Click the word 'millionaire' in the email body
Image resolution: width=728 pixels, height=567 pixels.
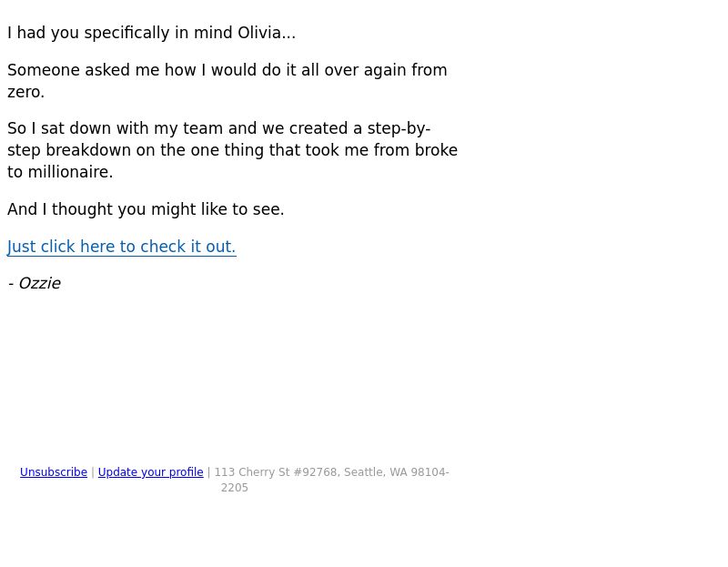pyautogui.click(x=70, y=172)
